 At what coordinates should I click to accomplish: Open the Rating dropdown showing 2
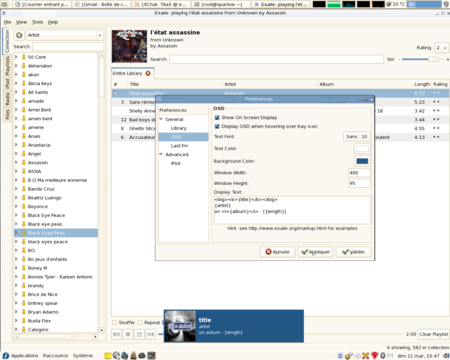(x=441, y=48)
